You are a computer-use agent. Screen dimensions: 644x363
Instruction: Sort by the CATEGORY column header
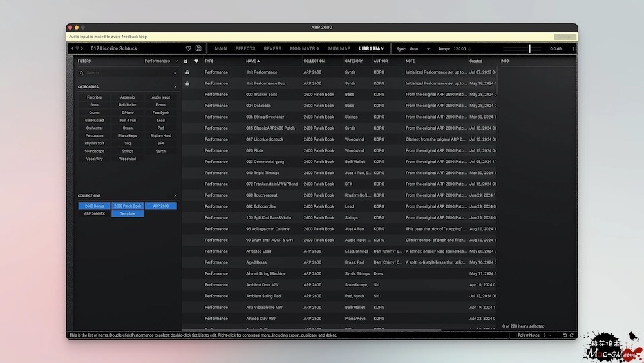(354, 61)
